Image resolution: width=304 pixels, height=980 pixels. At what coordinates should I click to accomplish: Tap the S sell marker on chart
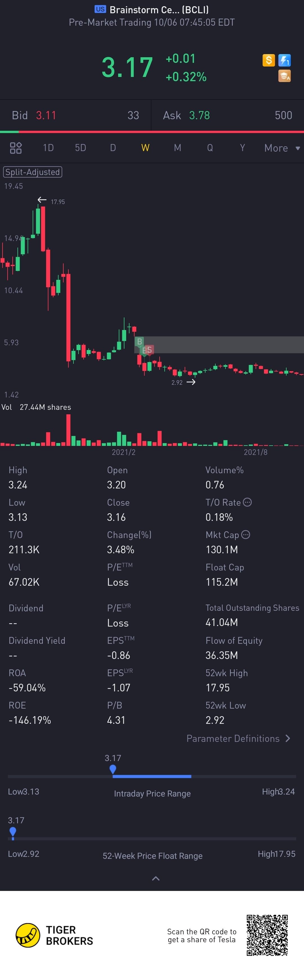click(149, 349)
